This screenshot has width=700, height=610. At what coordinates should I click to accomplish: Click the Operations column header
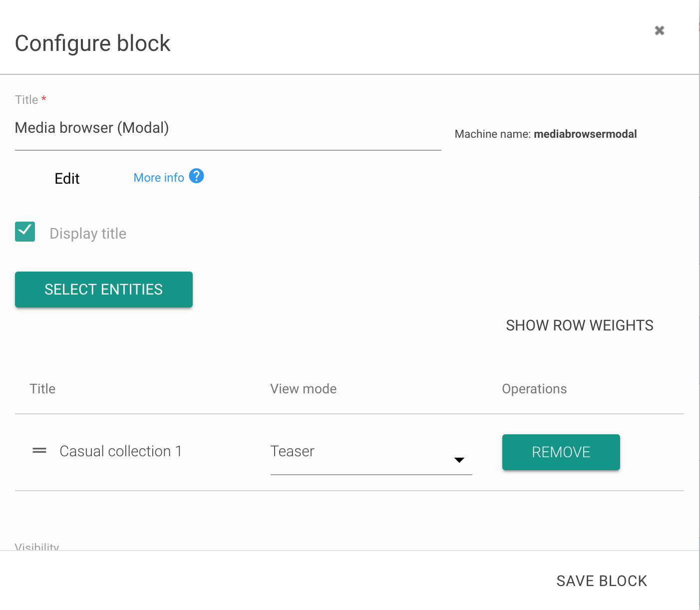[534, 389]
